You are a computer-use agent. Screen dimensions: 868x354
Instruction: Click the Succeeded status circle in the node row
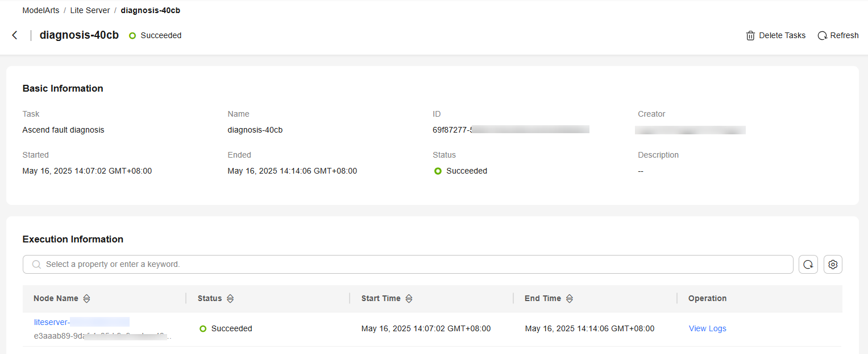click(203, 328)
